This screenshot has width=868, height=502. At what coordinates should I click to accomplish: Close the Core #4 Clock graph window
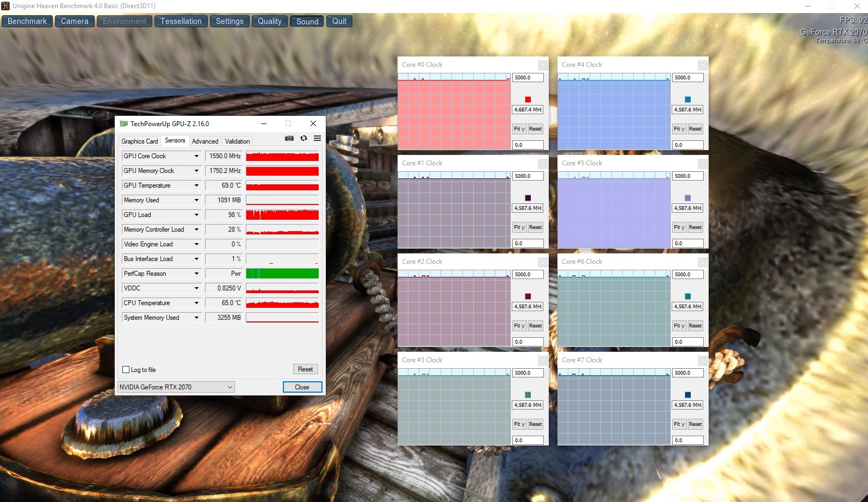click(702, 65)
